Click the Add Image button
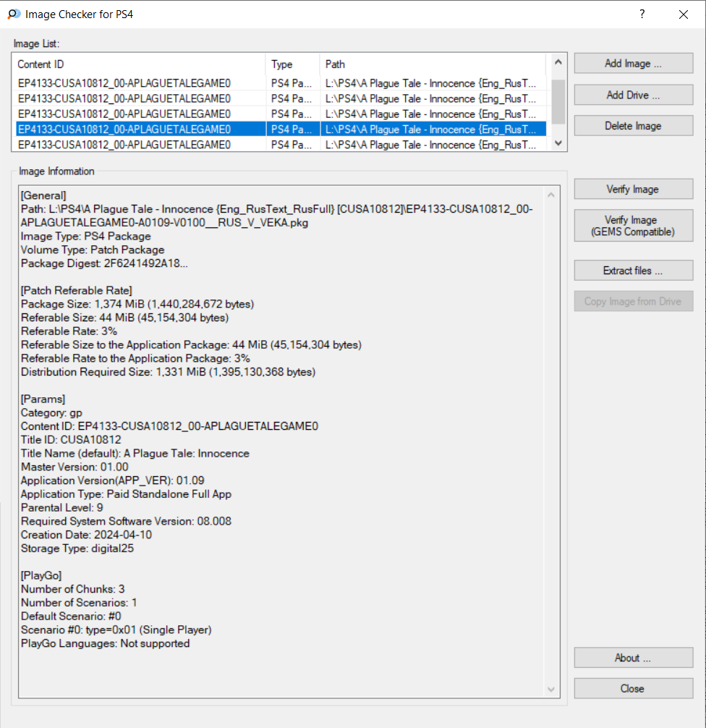This screenshot has width=706, height=728. coord(634,63)
